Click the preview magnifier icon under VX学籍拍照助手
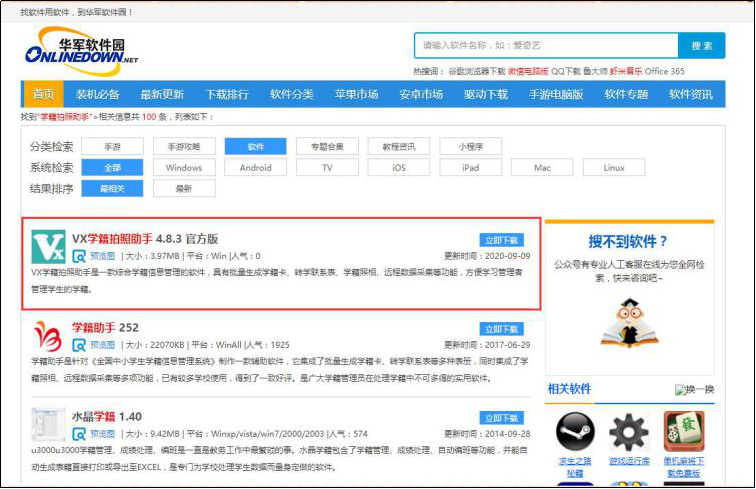 click(x=78, y=256)
